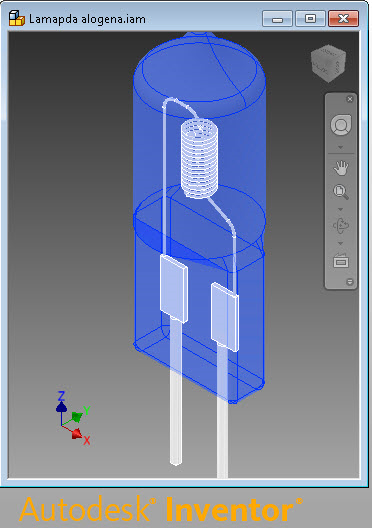This screenshot has height=528, width=372.
Task: Click the left lamp pin below the base
Action: pyautogui.click(x=176, y=418)
